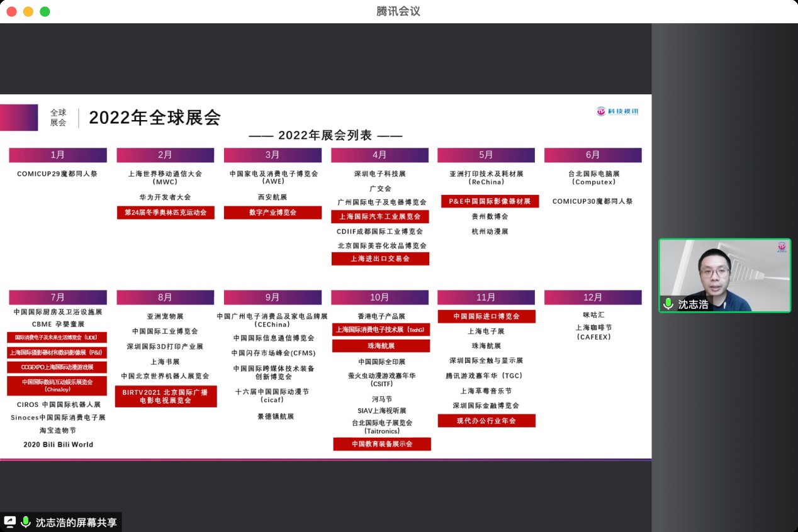Click the 科技视讯 logo on the slide
798x532 pixels.
click(x=617, y=111)
